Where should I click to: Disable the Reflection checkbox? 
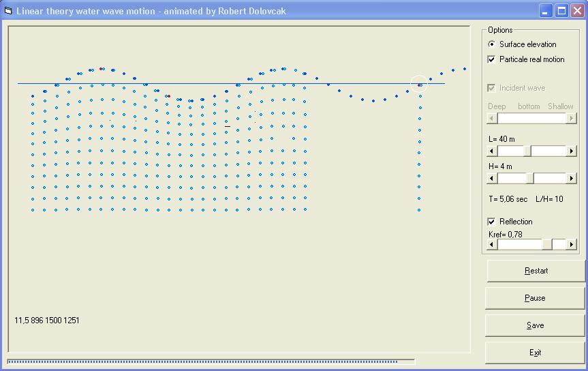tap(492, 222)
